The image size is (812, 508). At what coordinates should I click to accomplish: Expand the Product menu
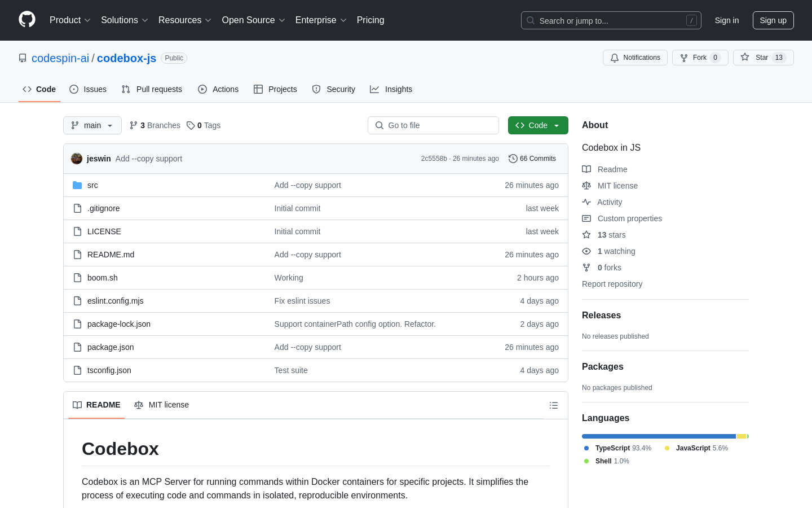(70, 20)
